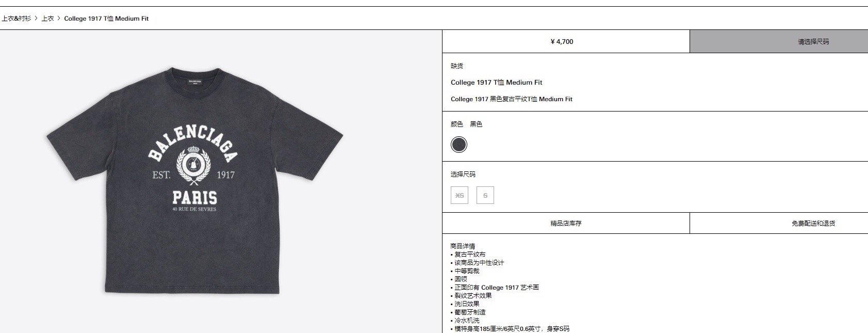
Task: Click the 颜色 黑色 color label
Action: pos(466,124)
